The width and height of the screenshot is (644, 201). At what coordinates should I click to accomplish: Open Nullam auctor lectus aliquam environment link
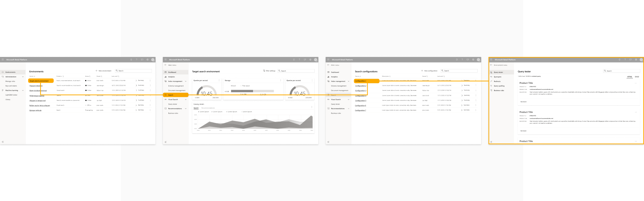tap(40, 106)
